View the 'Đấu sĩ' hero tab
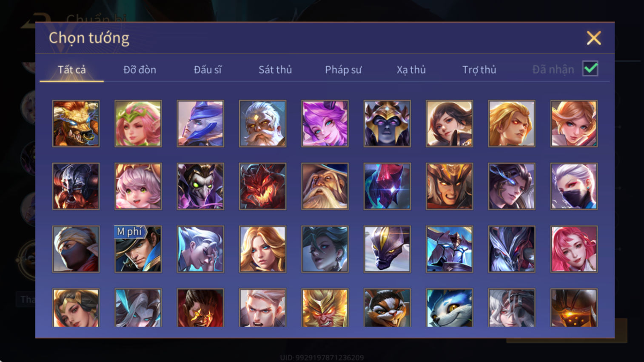This screenshot has width=644, height=362. click(x=208, y=70)
